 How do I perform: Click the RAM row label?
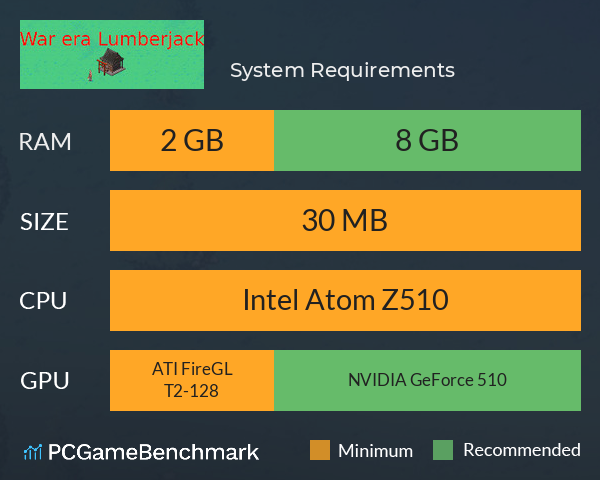(x=45, y=142)
